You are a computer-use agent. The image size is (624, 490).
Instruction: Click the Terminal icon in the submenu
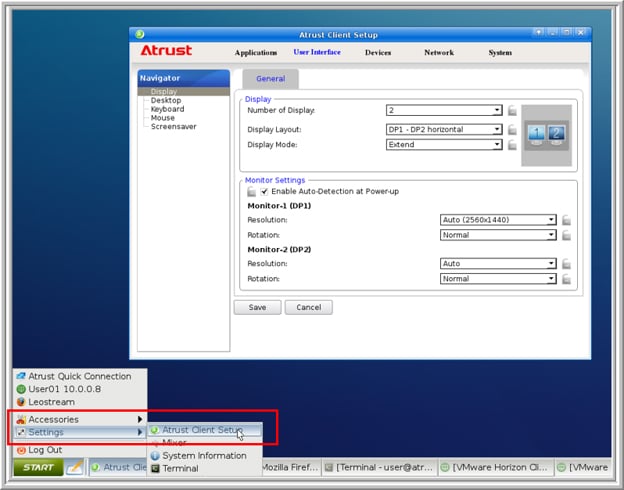(155, 469)
